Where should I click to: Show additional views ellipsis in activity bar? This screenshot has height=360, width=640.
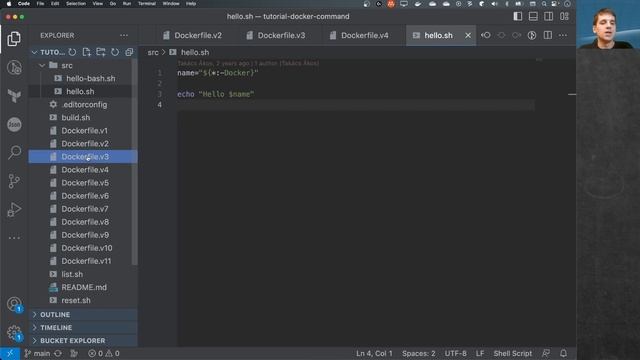pyautogui.click(x=14, y=238)
